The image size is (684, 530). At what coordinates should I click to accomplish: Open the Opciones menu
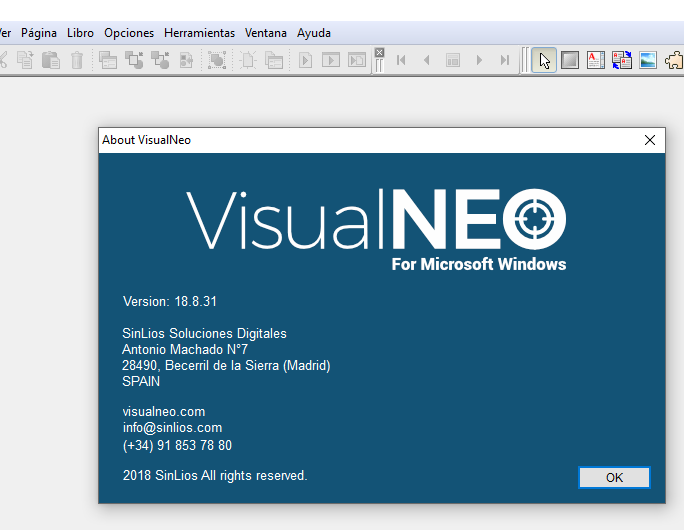point(129,33)
